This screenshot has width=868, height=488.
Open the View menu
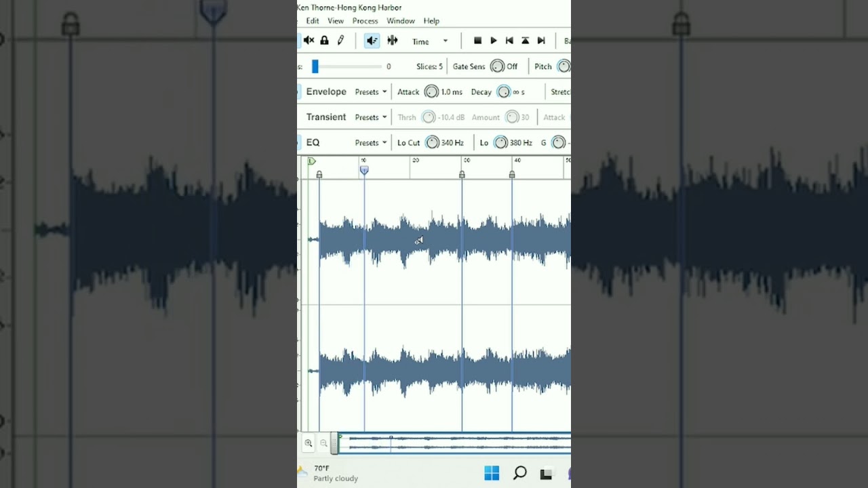coord(336,21)
